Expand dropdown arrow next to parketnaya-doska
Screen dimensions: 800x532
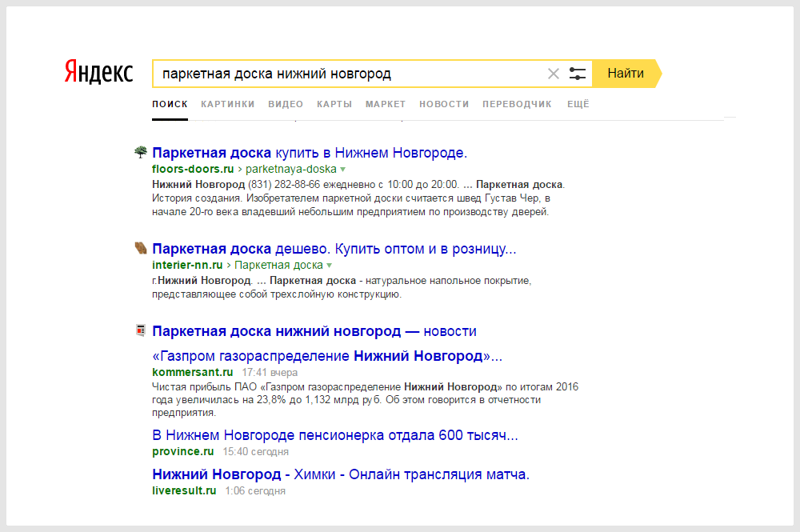(343, 170)
